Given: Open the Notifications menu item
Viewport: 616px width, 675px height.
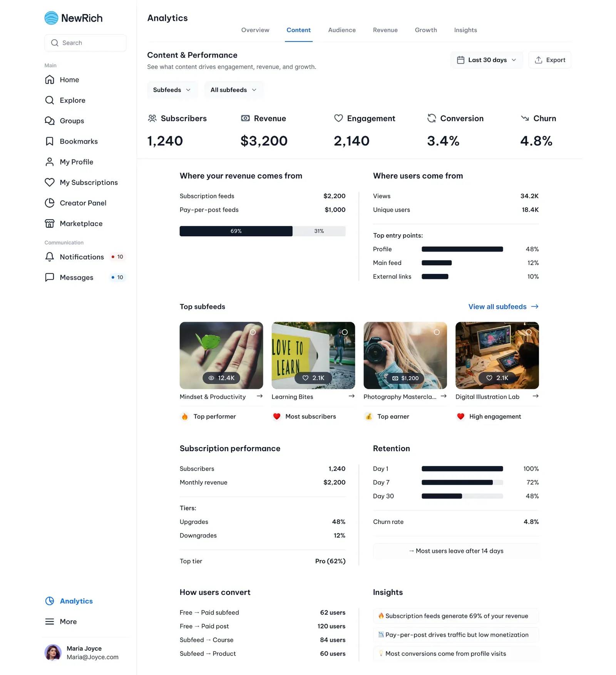Looking at the screenshot, I should 85,257.
